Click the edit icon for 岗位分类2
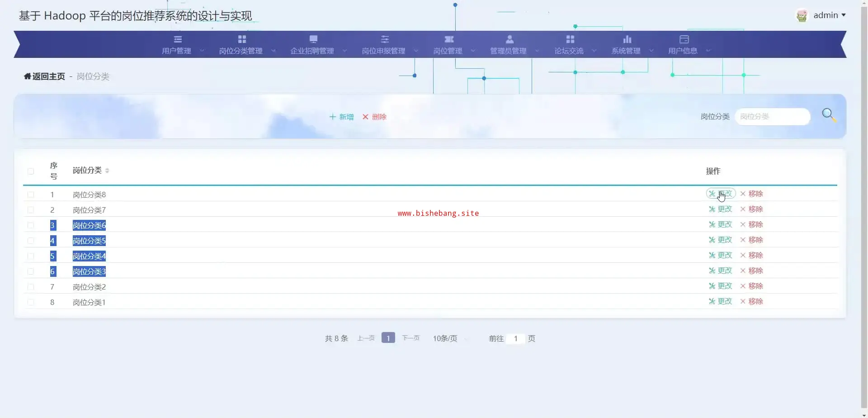 (712, 286)
